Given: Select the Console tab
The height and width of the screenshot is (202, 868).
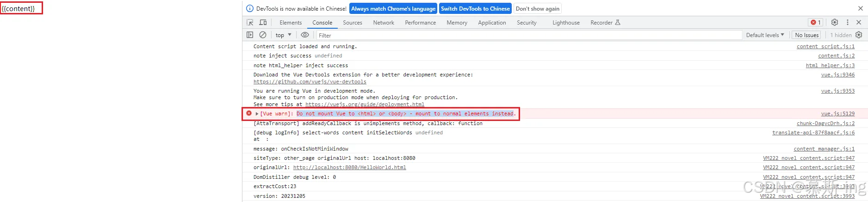Looking at the screenshot, I should 322,22.
